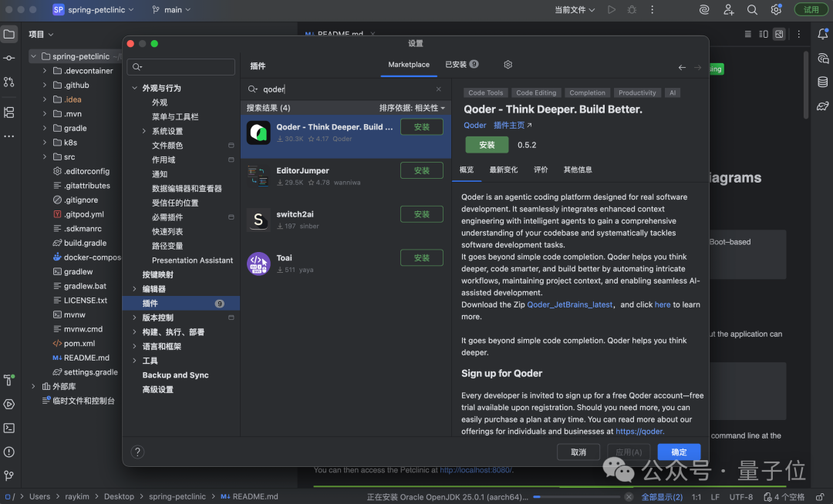Expand the src folder in project tree
833x504 pixels.
point(46,157)
